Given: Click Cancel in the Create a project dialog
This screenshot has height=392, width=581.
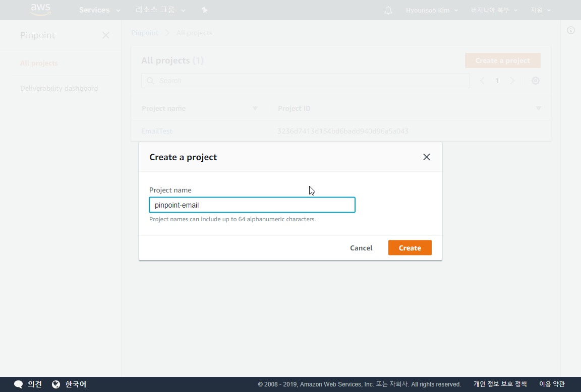Looking at the screenshot, I should 361,248.
